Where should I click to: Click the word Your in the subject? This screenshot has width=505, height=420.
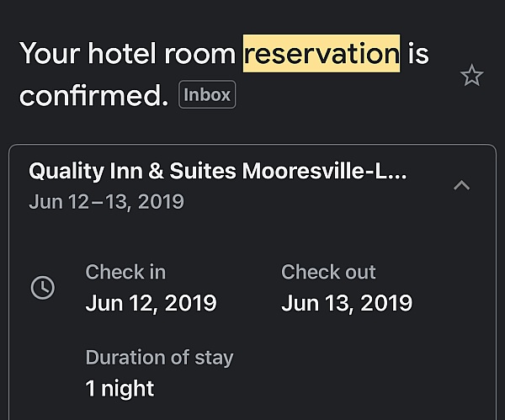point(50,54)
